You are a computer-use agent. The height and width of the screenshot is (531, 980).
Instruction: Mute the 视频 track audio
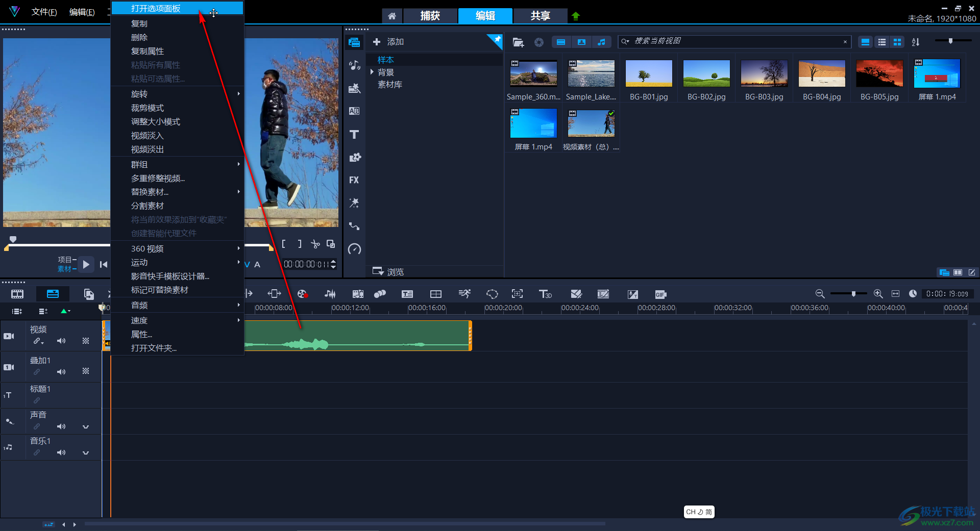61,341
